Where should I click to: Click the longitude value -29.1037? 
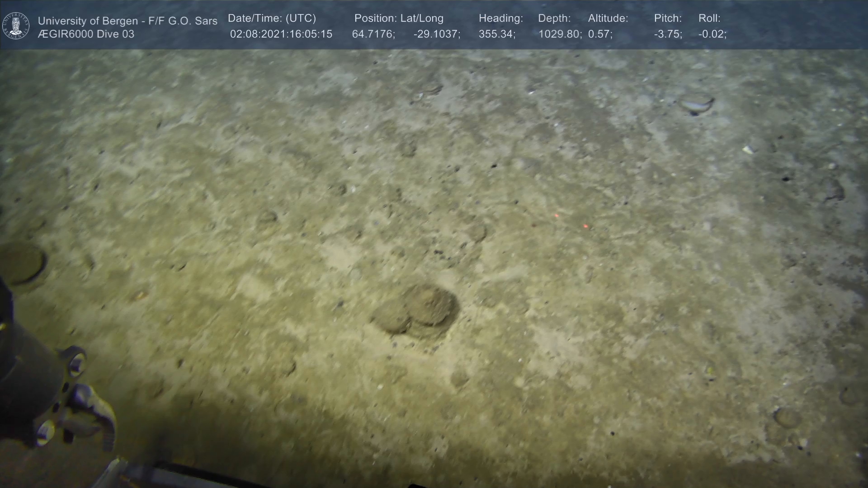click(436, 34)
